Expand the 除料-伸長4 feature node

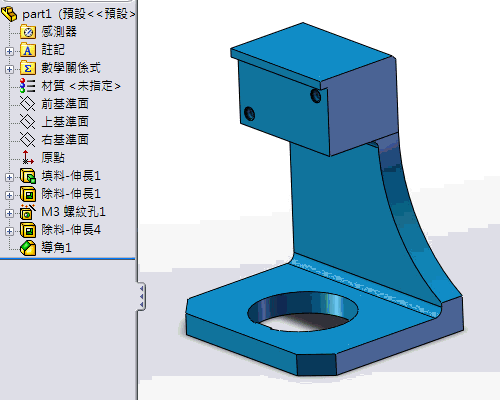click(9, 231)
